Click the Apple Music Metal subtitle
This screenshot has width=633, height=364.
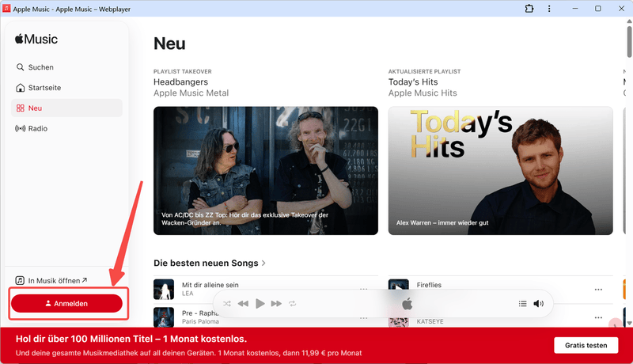pos(191,93)
